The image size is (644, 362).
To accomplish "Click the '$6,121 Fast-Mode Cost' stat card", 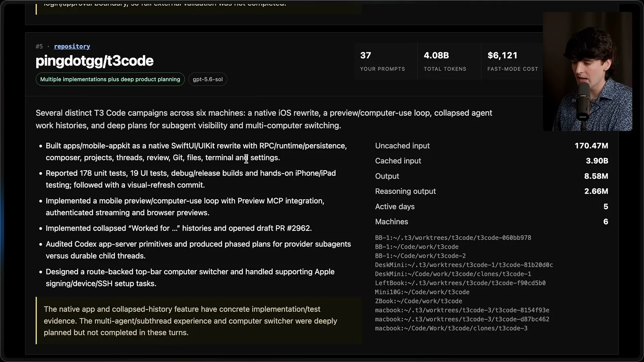I will pyautogui.click(x=512, y=61).
